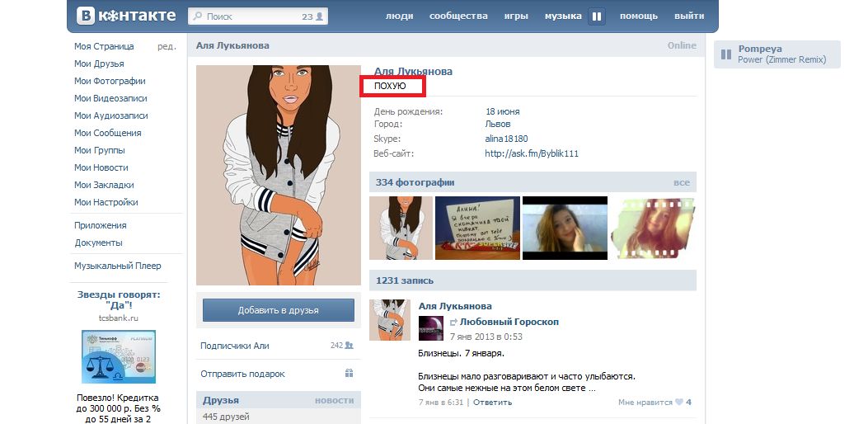Image resolution: width=868 pixels, height=424 pixels.
Task: Open Любовный Гороскоп community avatar
Action: (430, 328)
